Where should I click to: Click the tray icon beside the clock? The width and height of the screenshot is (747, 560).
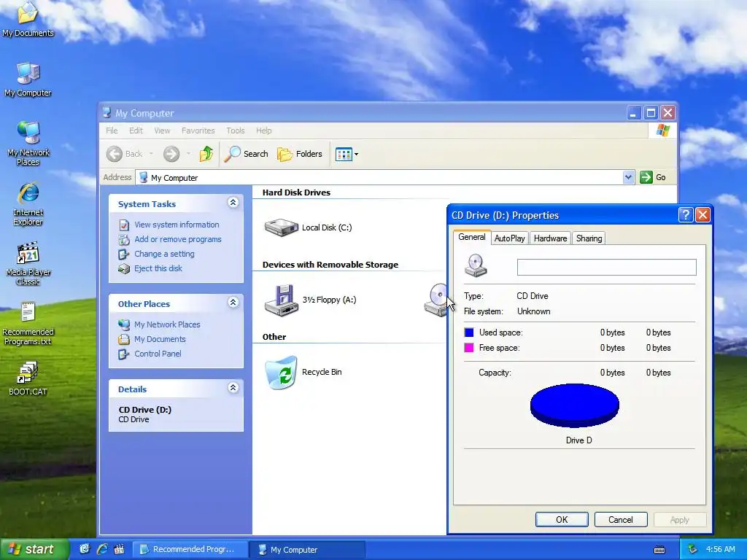[693, 550]
